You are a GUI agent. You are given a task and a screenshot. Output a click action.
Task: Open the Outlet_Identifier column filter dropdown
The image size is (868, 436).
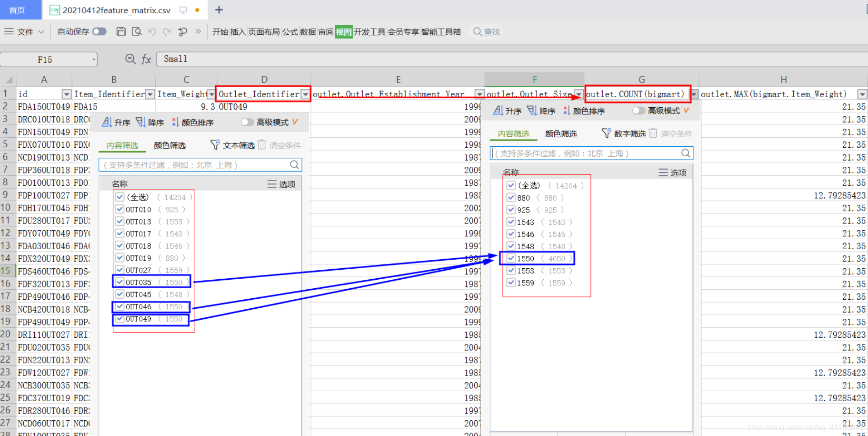(x=306, y=94)
